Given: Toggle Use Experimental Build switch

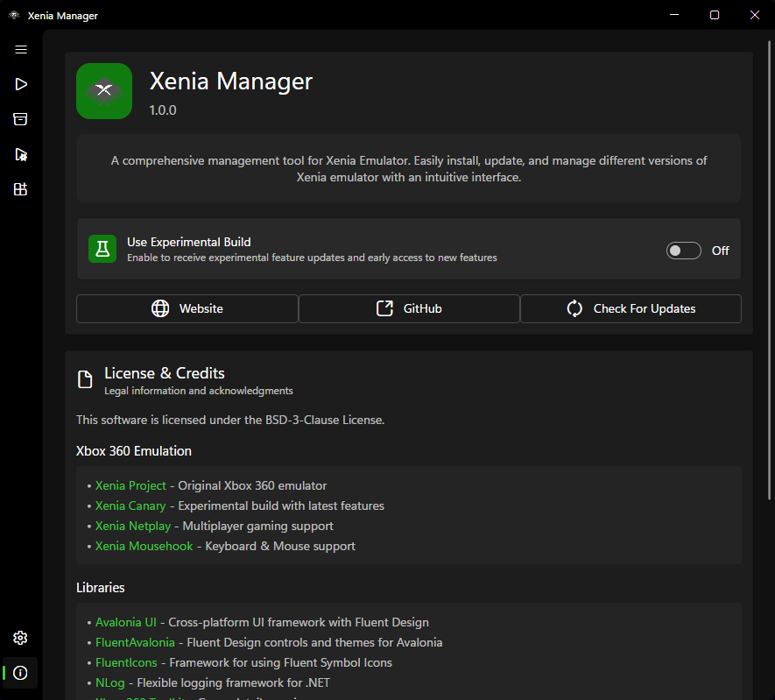Looking at the screenshot, I should point(684,251).
